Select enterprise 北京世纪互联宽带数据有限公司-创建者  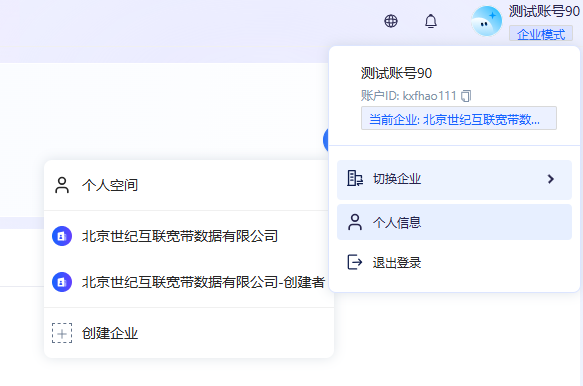(189, 282)
